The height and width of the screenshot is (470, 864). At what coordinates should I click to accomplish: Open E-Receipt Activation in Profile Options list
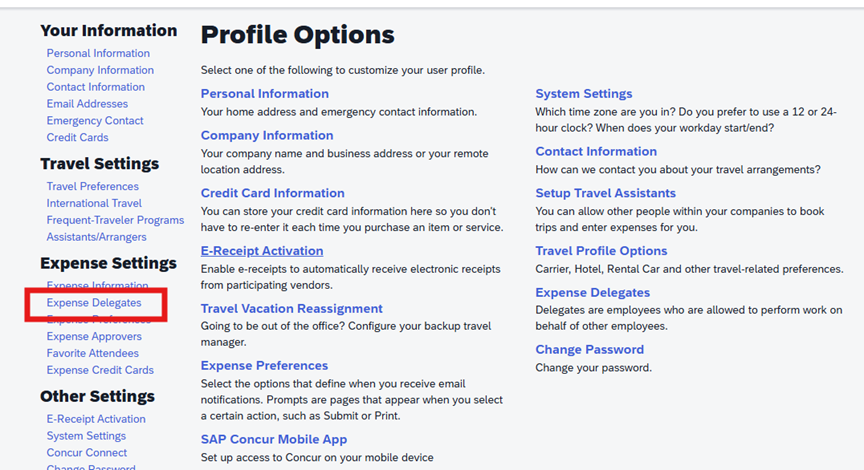[262, 251]
